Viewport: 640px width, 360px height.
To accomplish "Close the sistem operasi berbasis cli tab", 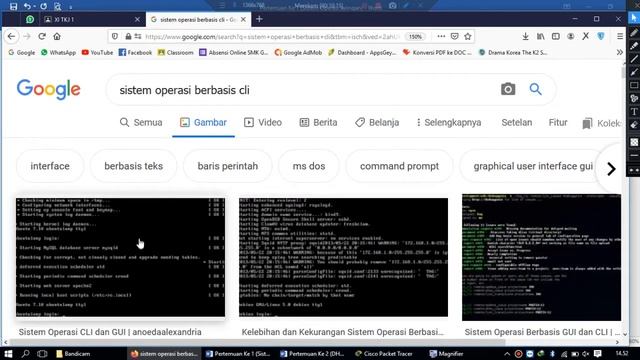I will (x=243, y=19).
